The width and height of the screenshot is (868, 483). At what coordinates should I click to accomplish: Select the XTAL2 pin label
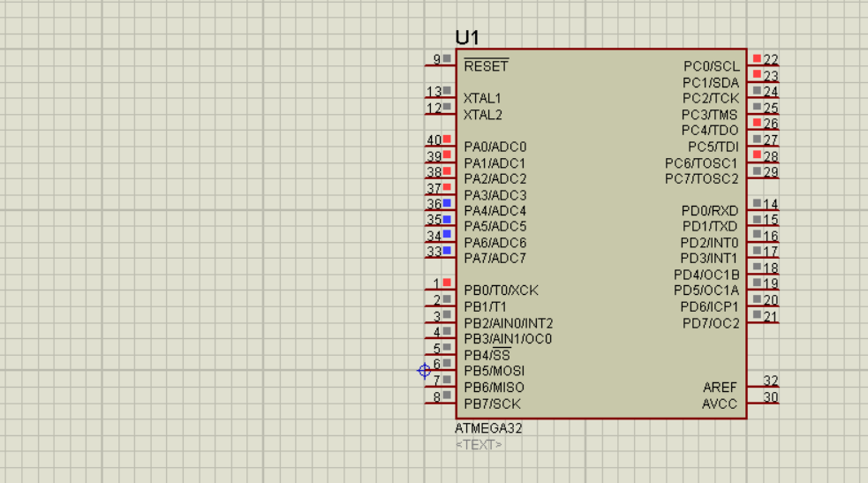[482, 115]
